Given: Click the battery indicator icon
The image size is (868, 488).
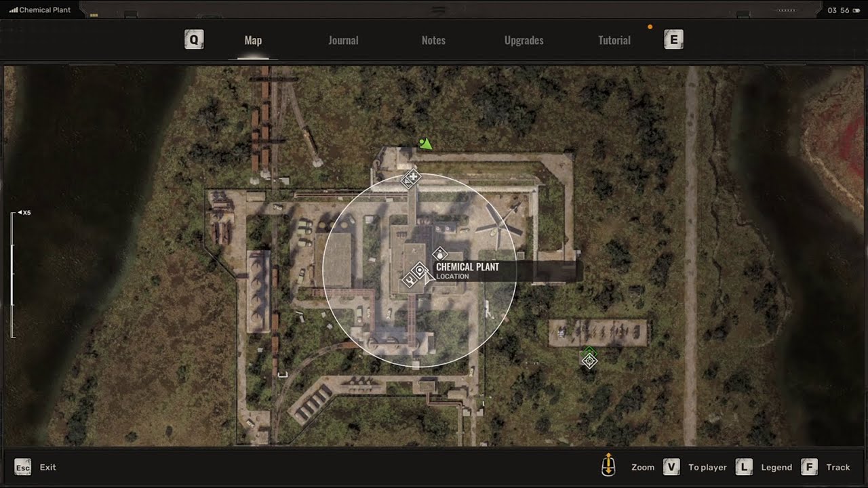Looking at the screenshot, I should [x=857, y=10].
